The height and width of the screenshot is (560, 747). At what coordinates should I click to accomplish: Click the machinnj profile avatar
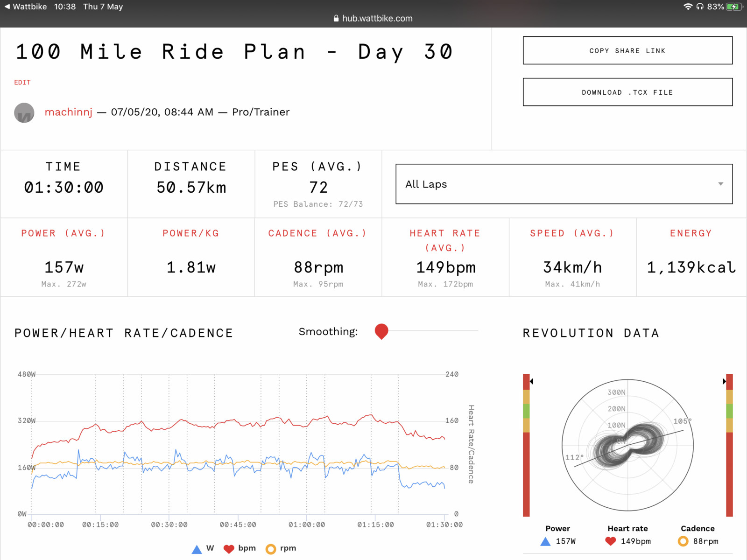tap(24, 113)
